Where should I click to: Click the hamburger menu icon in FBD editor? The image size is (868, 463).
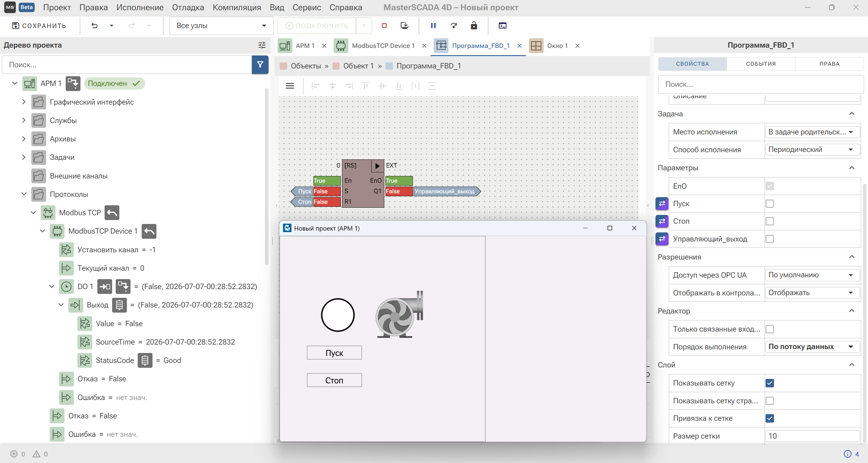tap(290, 86)
